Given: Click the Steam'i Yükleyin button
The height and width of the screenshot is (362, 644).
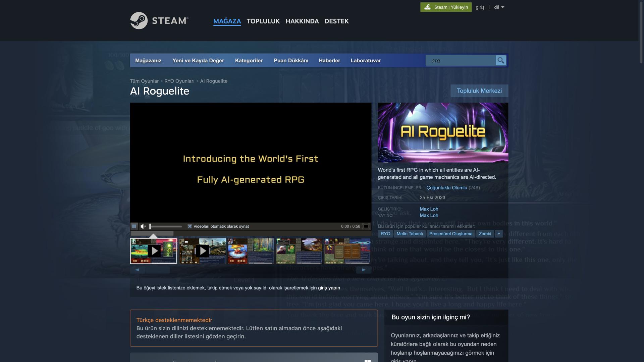Looking at the screenshot, I should (x=446, y=7).
